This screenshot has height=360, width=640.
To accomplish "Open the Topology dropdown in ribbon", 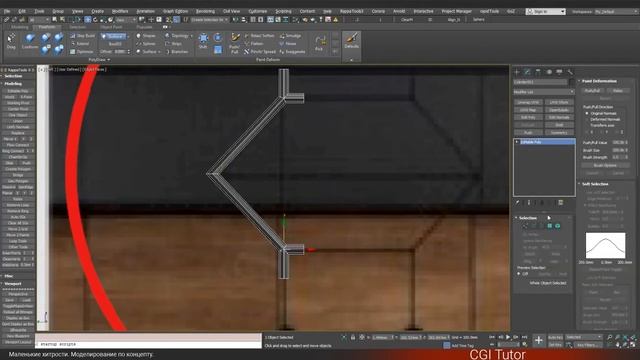I will click(179, 36).
